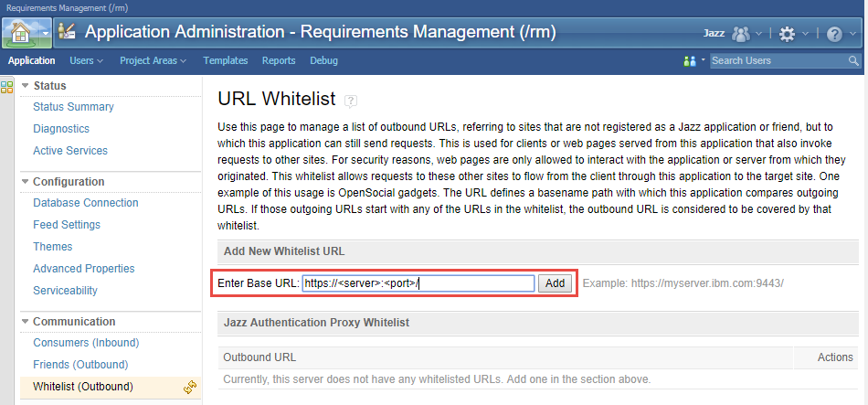Go to the Reports menu item
868x405 pixels.
tap(279, 61)
